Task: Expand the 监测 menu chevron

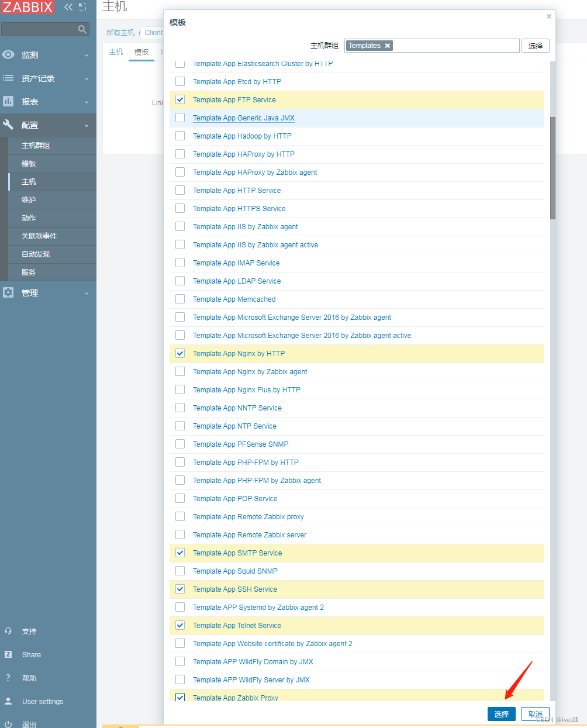Action: 87,55
